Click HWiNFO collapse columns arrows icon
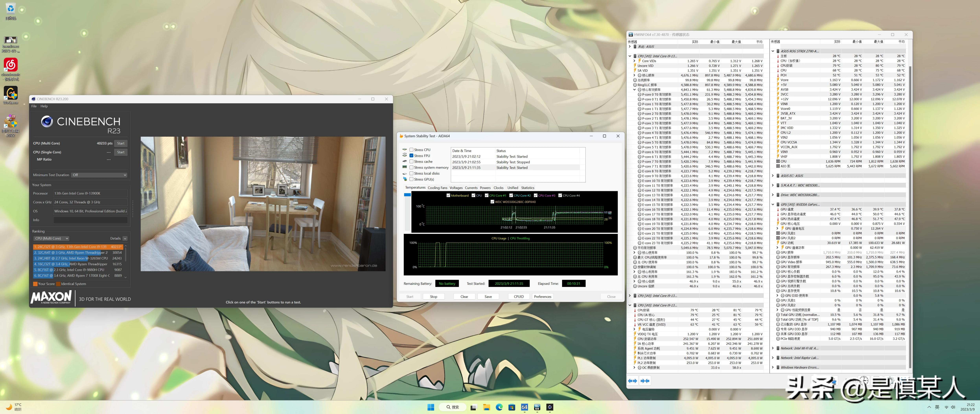This screenshot has height=414, width=980. pyautogui.click(x=645, y=381)
